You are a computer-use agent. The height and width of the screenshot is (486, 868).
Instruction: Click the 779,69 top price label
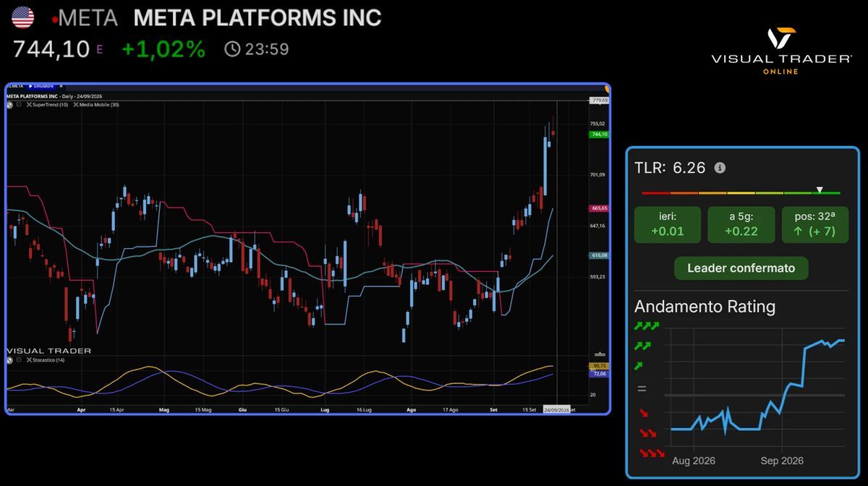click(599, 101)
